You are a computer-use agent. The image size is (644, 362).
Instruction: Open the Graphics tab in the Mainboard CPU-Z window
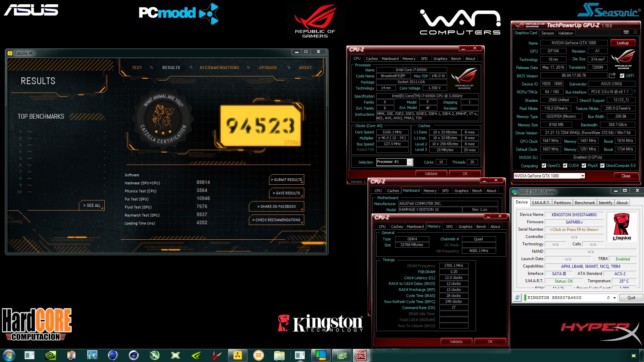[x=461, y=191]
